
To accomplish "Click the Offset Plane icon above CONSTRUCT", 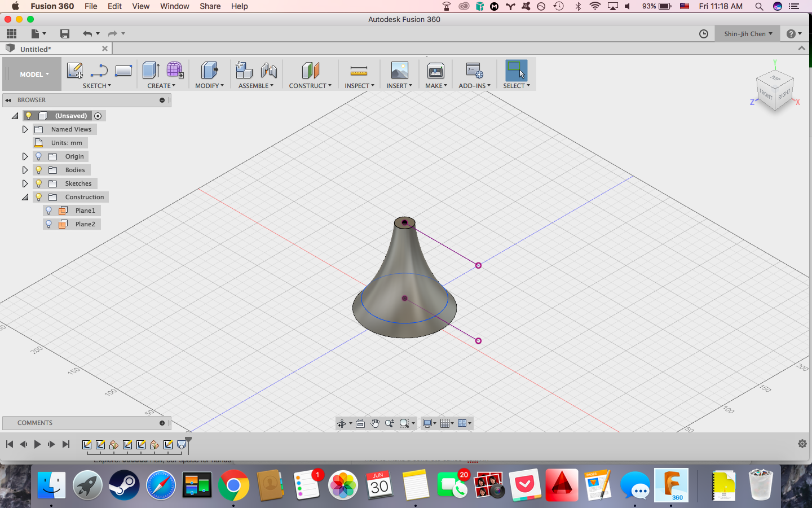I will point(311,71).
